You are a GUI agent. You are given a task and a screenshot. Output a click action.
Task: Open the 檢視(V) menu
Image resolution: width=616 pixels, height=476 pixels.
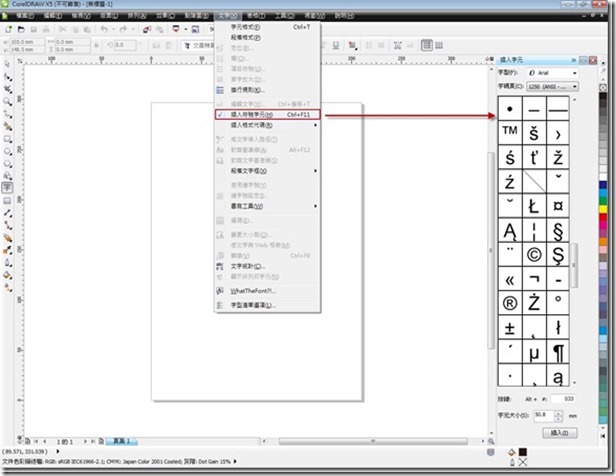pos(81,16)
